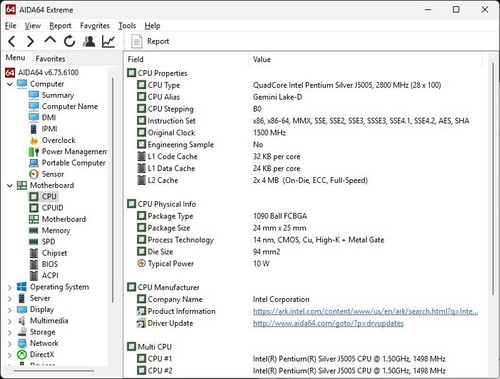Screen dimensions: 500x379
Task: Collapse the Motherboard tree node
Action: [10, 185]
